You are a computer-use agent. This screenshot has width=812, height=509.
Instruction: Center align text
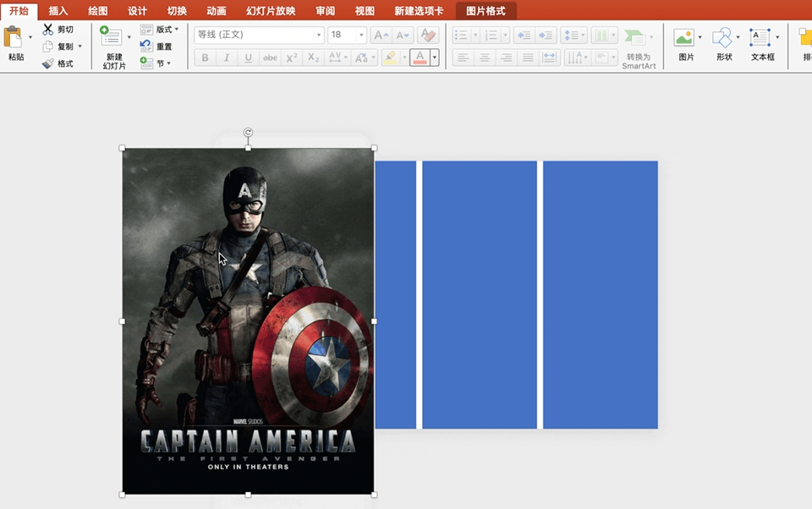point(485,57)
